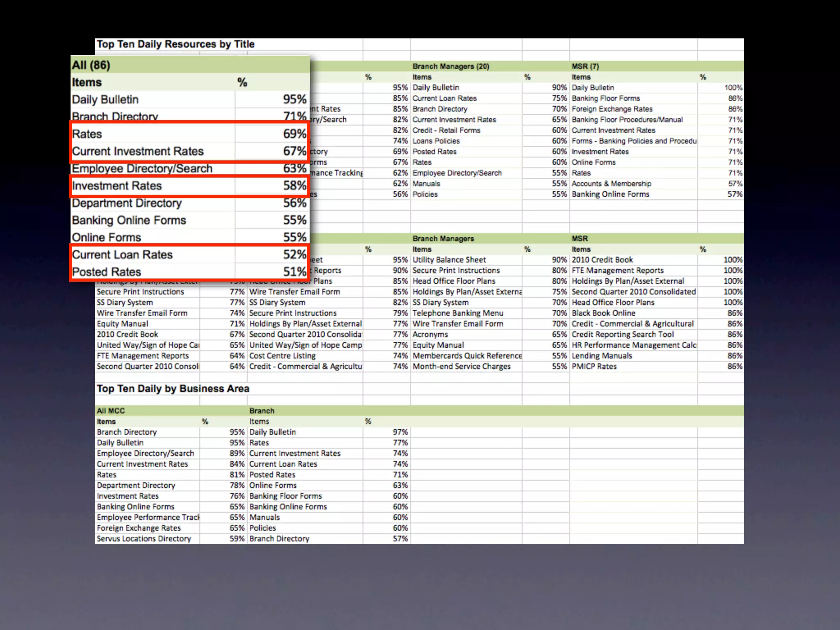This screenshot has width=840, height=630.
Task: Select Foreign Exchange Rates in MSR list
Action: 612,109
